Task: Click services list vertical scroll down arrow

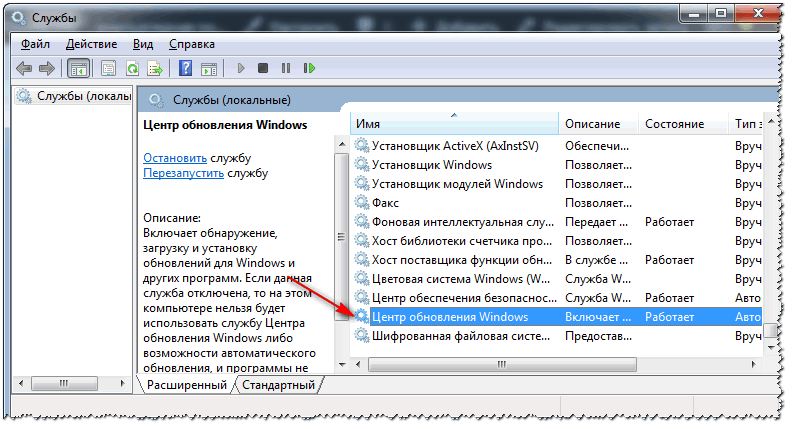Action: (x=771, y=348)
